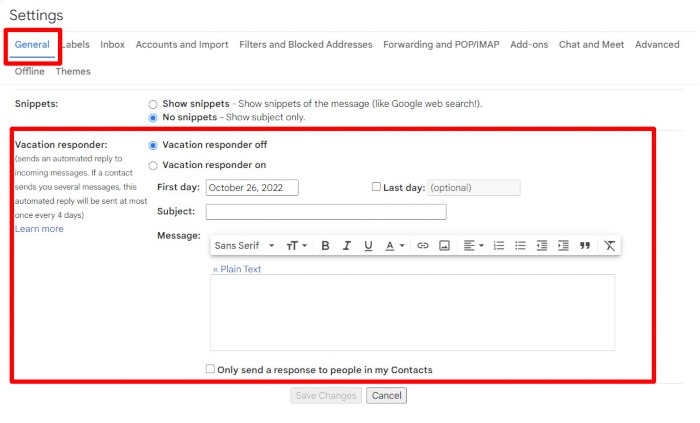Decrease indent in message editor
This screenshot has height=423, width=700.
tap(542, 245)
